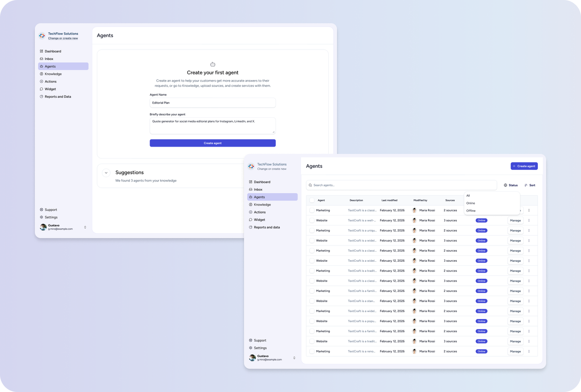Check the box for the Marketing tradit... agent row
The width and height of the screenshot is (581, 392).
(x=312, y=271)
